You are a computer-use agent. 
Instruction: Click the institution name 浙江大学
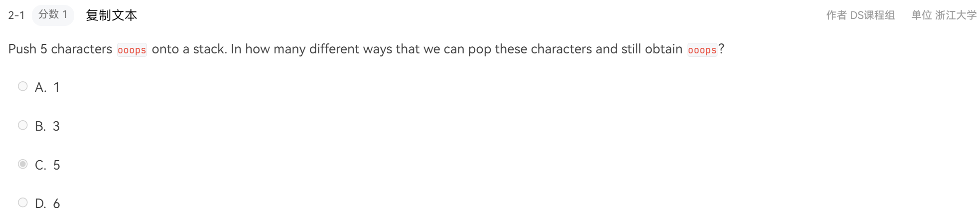pos(956,15)
